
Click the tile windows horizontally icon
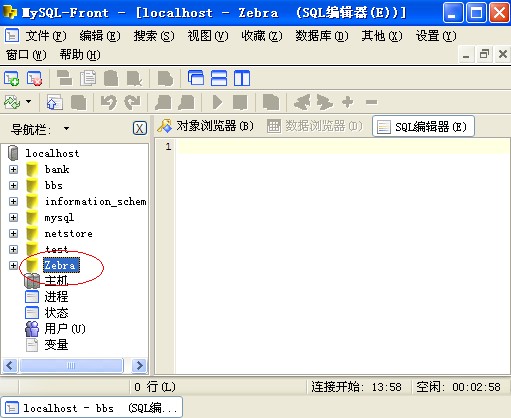(x=219, y=78)
